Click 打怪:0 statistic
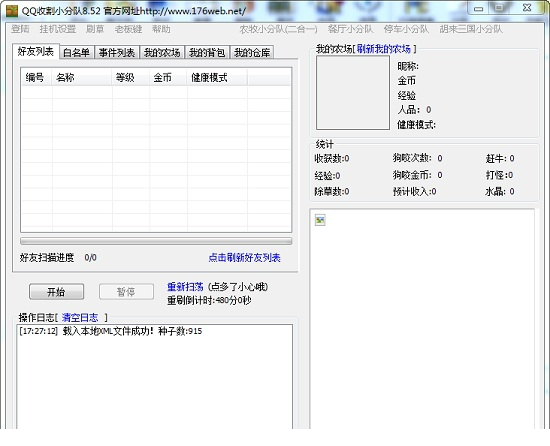 (499, 175)
